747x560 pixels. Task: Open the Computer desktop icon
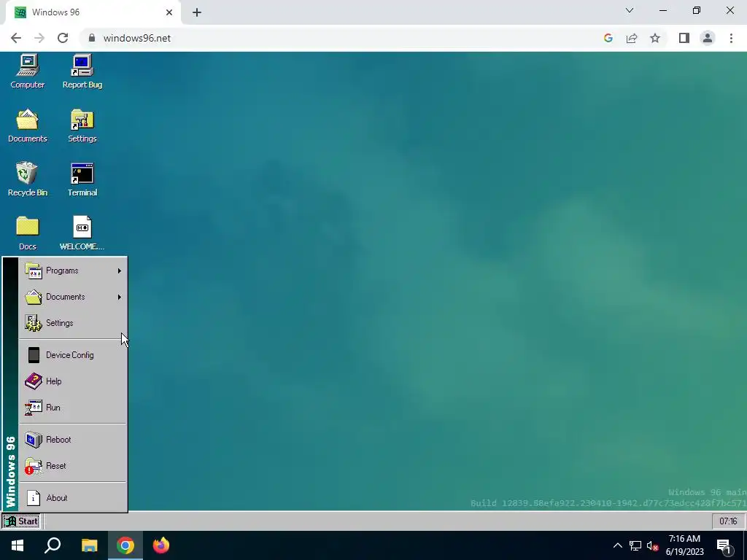[x=27, y=71]
